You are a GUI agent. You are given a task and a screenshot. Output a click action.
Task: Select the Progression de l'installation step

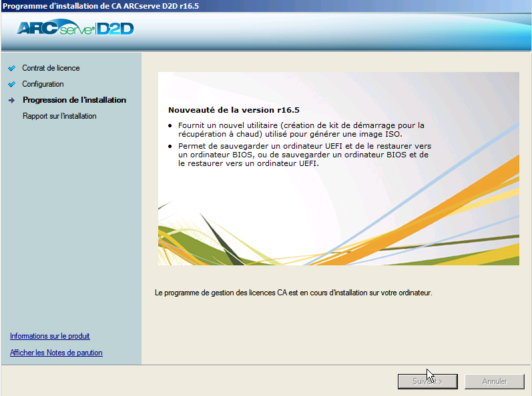(x=74, y=100)
